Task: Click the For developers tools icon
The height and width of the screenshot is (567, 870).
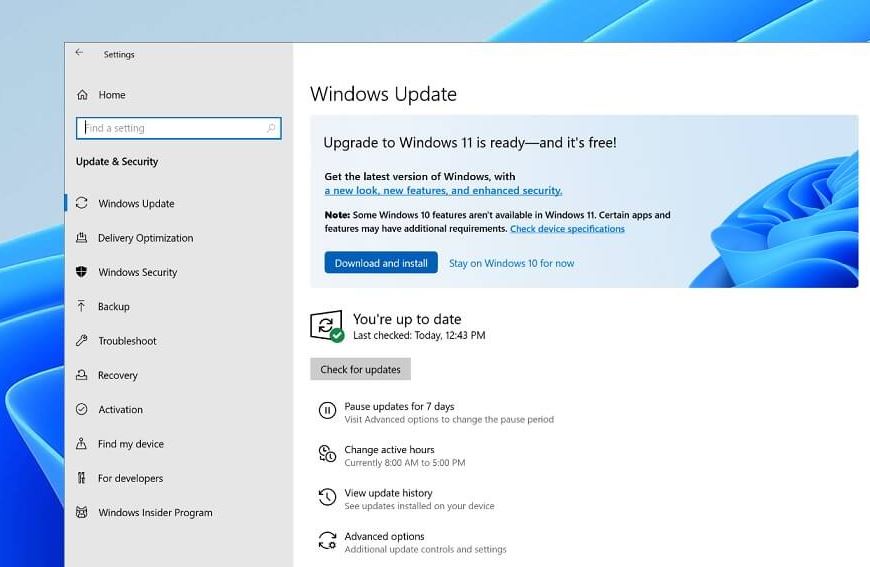Action: coord(82,478)
